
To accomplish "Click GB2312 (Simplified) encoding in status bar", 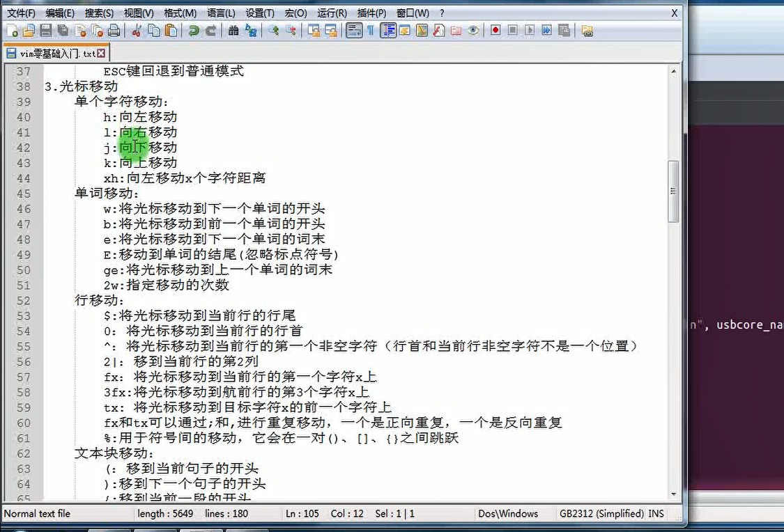I will (601, 513).
